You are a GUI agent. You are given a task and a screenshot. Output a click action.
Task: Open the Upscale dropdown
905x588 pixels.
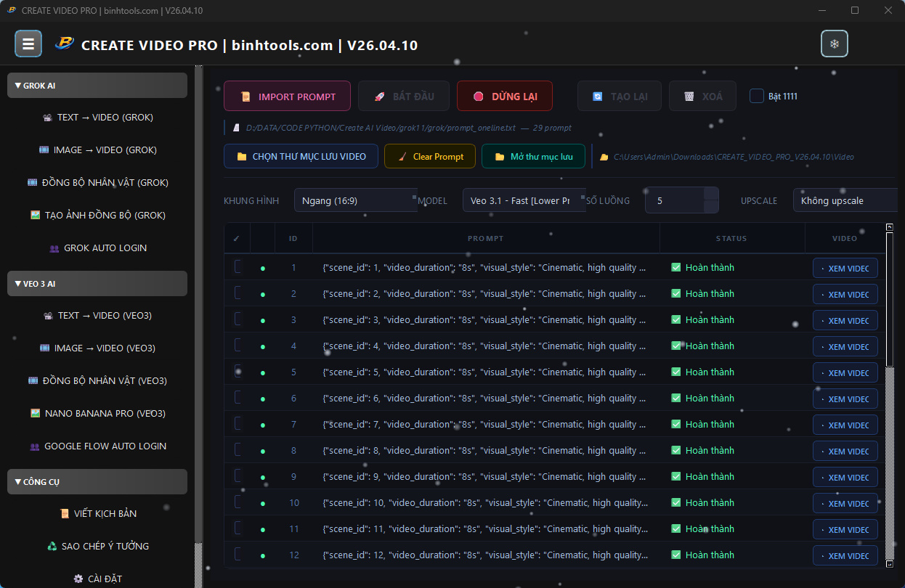pyautogui.click(x=845, y=201)
